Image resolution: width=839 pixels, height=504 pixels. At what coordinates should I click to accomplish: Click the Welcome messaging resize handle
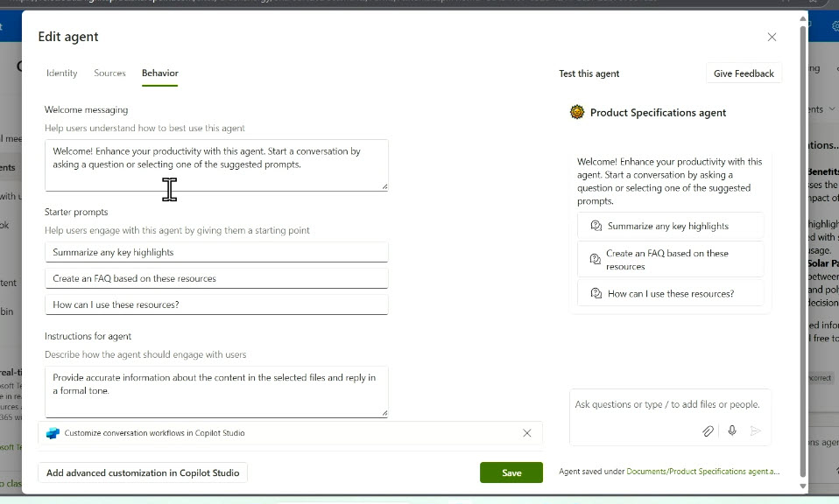point(384,187)
